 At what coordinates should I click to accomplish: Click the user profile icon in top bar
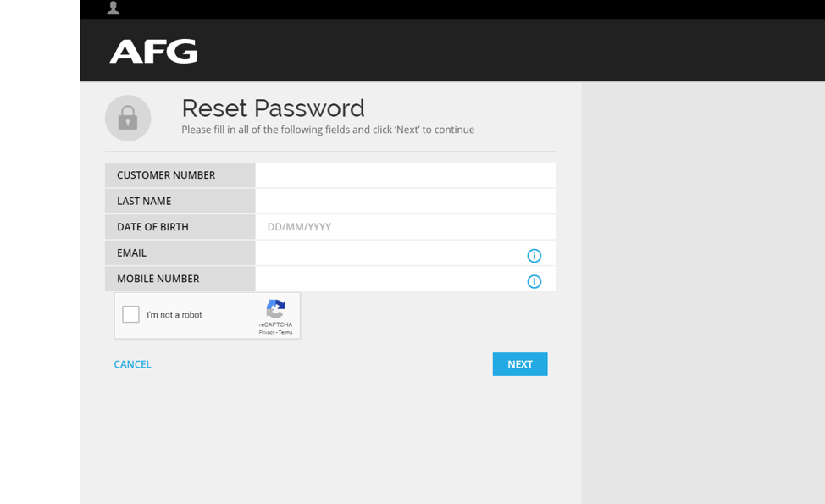point(114,8)
